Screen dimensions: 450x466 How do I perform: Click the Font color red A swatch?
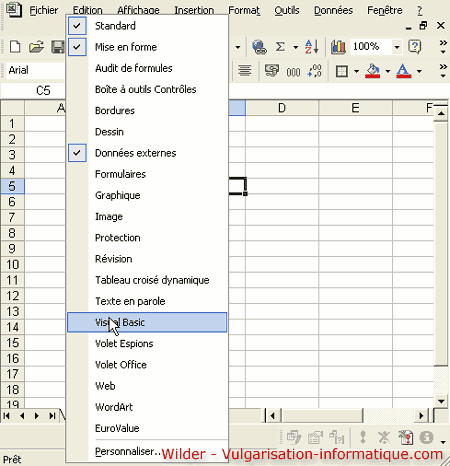tap(403, 71)
